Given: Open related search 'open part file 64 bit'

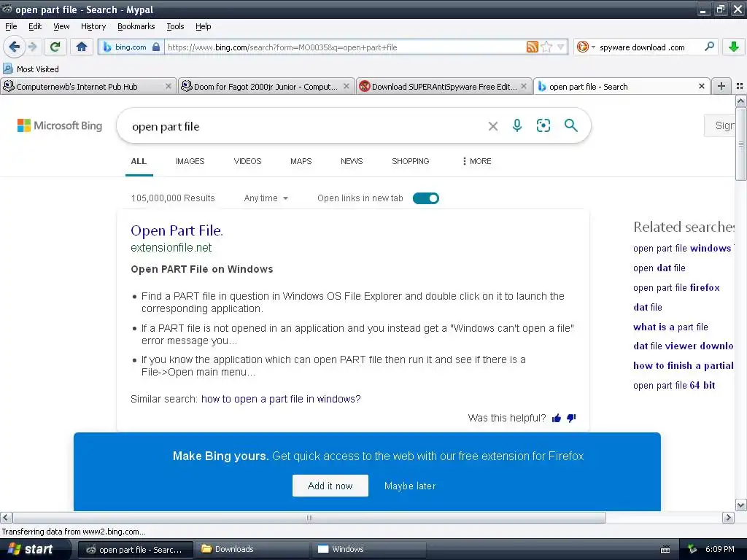Looking at the screenshot, I should [x=673, y=385].
